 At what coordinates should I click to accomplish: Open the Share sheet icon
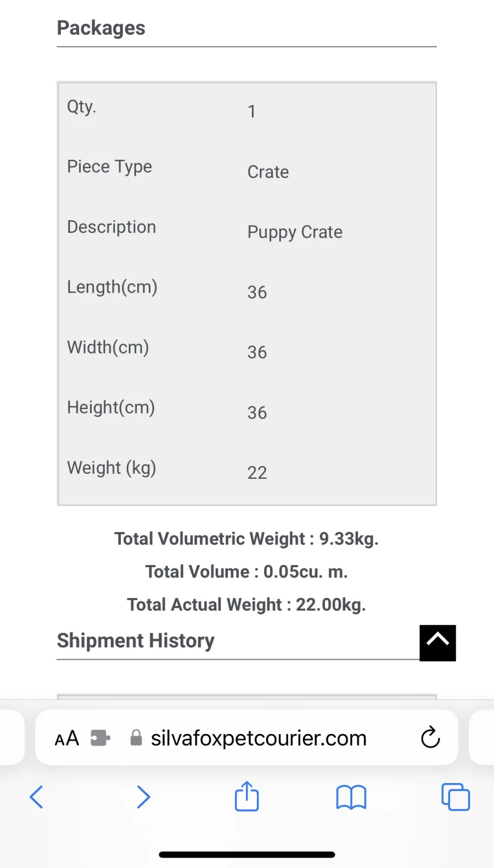[x=247, y=796]
